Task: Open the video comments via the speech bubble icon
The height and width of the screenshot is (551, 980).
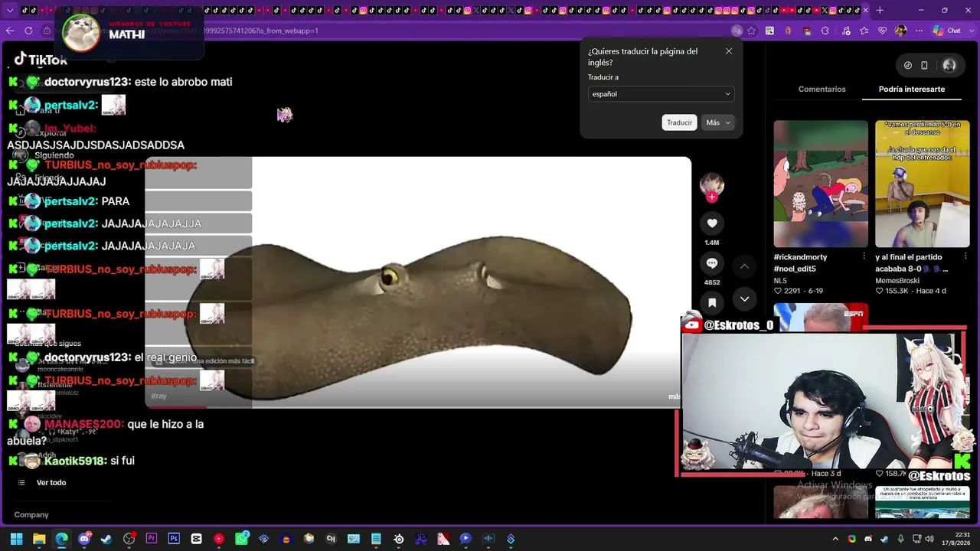Action: (x=712, y=263)
